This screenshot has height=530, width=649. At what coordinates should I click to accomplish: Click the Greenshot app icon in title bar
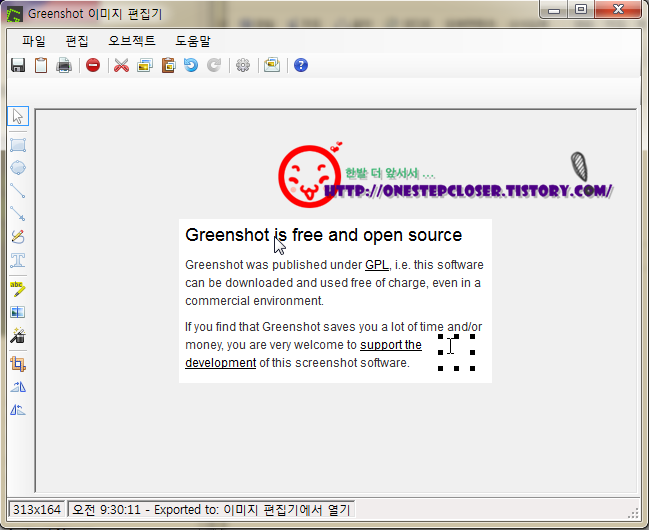pos(14,14)
